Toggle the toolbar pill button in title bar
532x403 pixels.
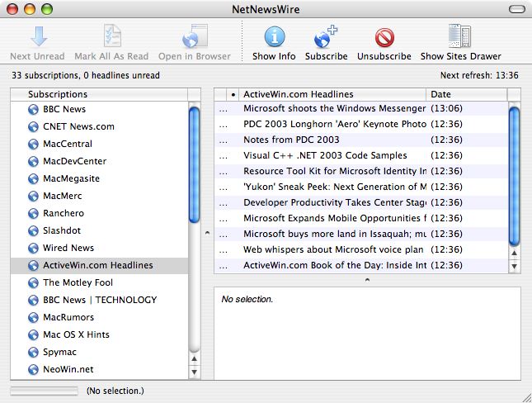[516, 9]
